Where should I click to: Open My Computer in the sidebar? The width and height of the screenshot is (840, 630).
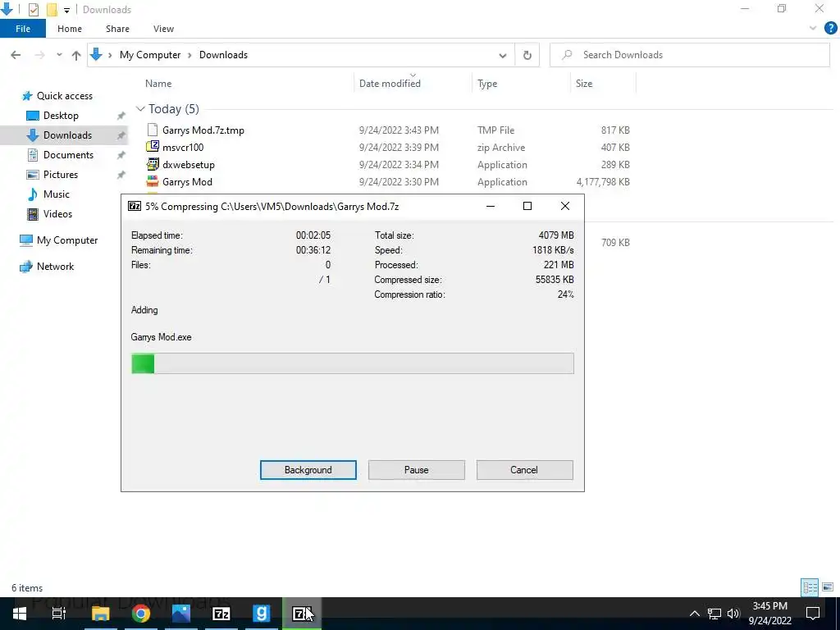(67, 240)
